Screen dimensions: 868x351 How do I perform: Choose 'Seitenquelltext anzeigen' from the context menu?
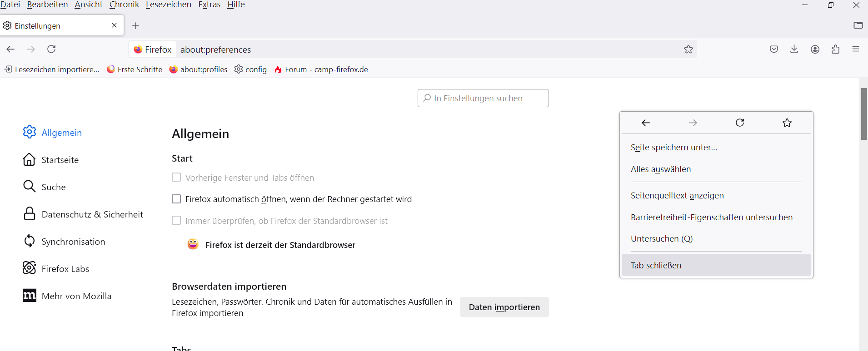coord(677,196)
